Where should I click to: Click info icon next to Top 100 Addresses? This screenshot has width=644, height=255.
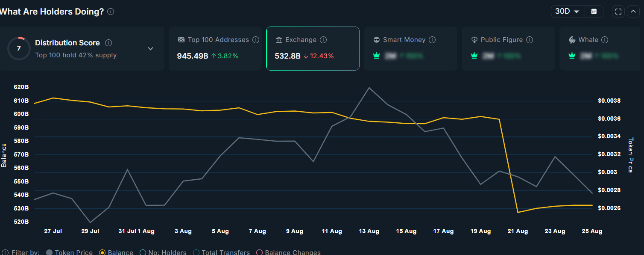tap(256, 40)
